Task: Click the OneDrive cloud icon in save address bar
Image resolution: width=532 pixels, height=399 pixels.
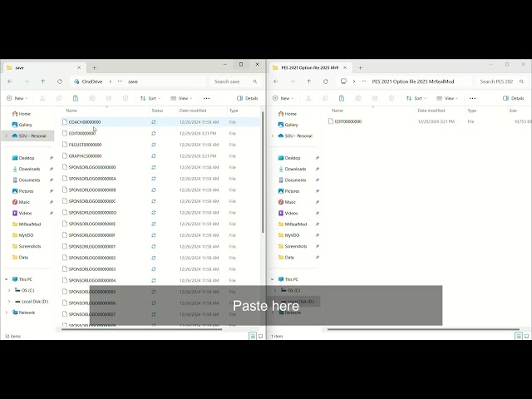Action: click(76, 81)
